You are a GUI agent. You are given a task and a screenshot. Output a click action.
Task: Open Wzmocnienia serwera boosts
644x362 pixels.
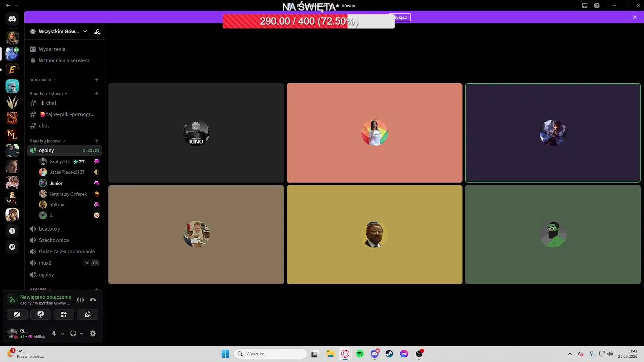tap(64, 60)
